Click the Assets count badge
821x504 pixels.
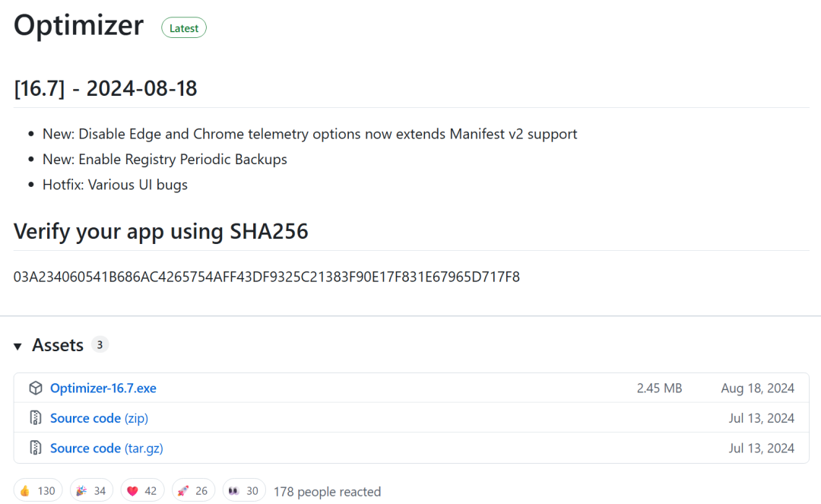click(x=100, y=344)
